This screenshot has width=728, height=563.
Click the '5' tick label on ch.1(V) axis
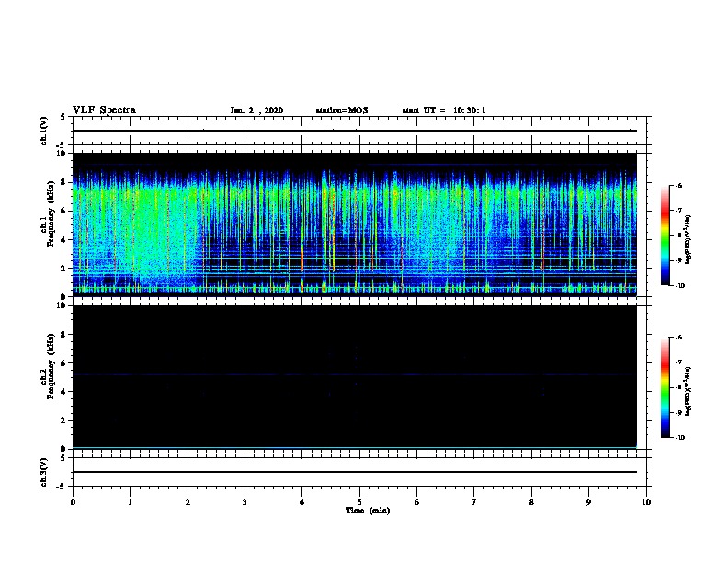(x=63, y=118)
